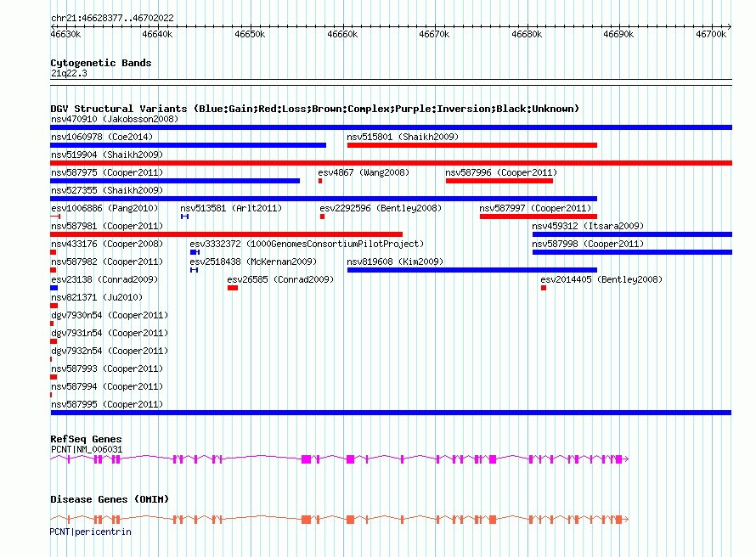Open esv2518438 (McKernan2009) label
This screenshot has width=756, height=557.
tap(253, 262)
